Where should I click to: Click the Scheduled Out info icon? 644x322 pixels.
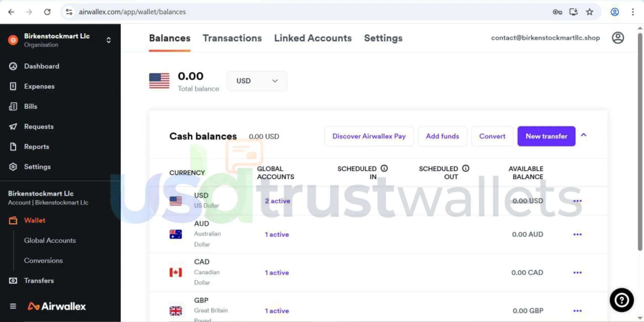(x=465, y=169)
